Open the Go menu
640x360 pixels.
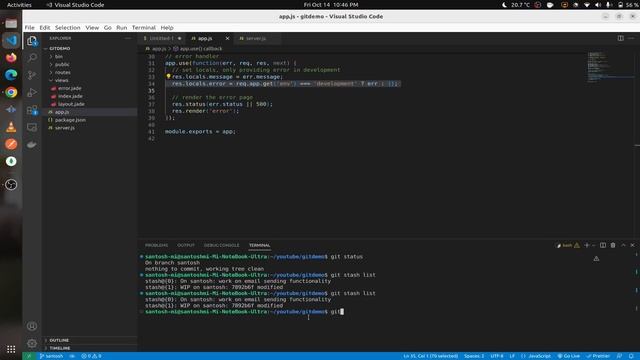click(x=107, y=27)
